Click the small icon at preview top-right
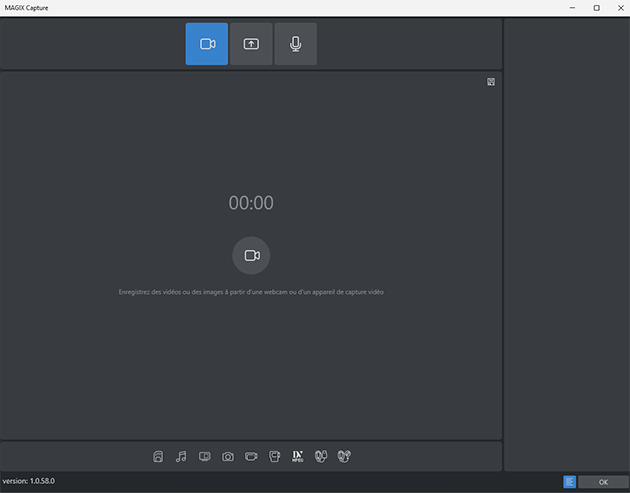Image resolution: width=630 pixels, height=493 pixels. tap(491, 82)
